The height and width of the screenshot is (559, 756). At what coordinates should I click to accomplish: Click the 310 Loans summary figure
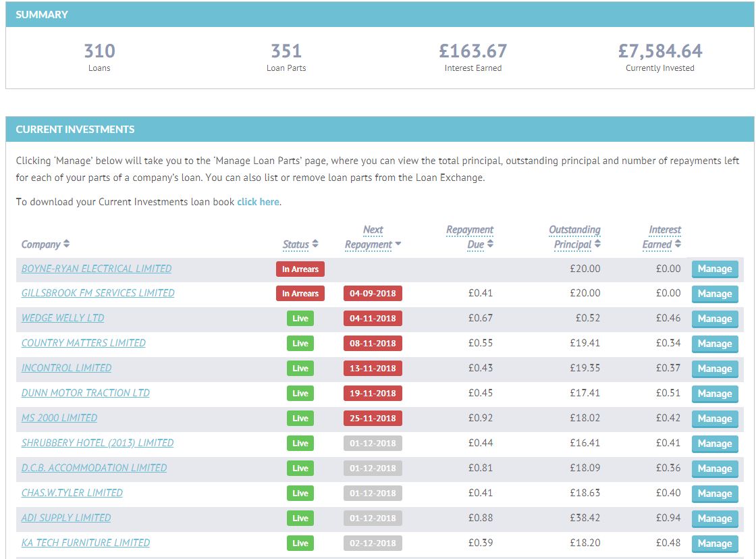99,51
